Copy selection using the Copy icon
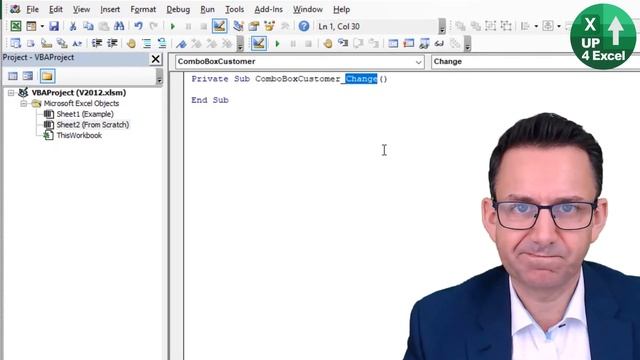 click(x=88, y=26)
